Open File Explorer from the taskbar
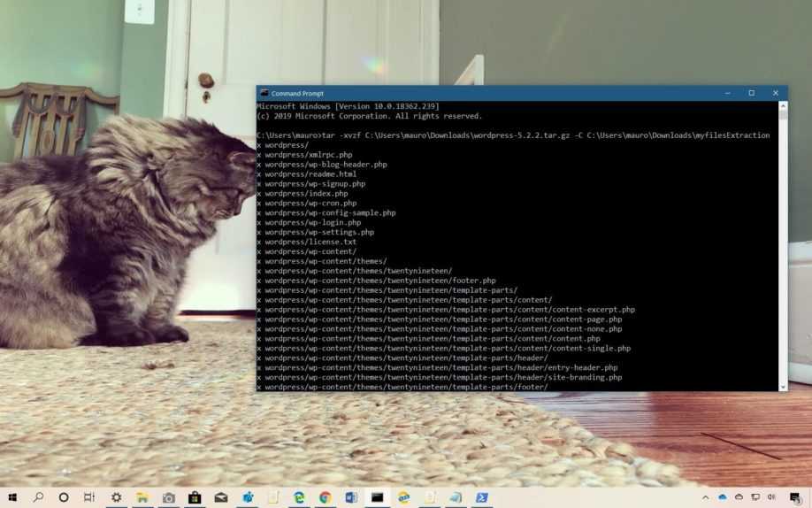 click(142, 497)
